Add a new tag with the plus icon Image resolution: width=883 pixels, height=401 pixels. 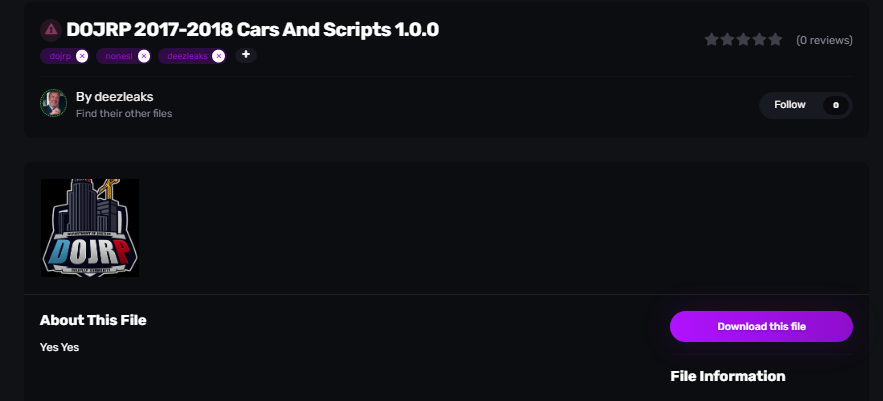pyautogui.click(x=246, y=55)
